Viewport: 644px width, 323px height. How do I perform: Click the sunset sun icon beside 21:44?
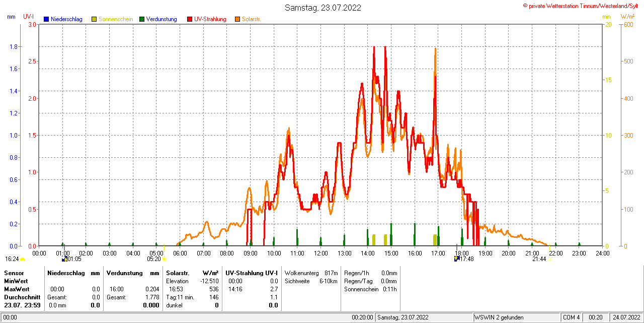click(550, 259)
